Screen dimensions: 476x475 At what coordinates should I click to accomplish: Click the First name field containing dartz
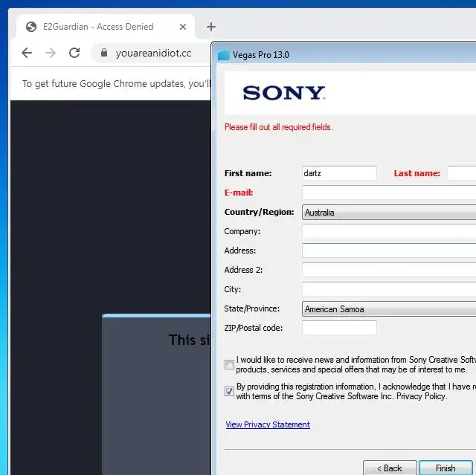339,173
